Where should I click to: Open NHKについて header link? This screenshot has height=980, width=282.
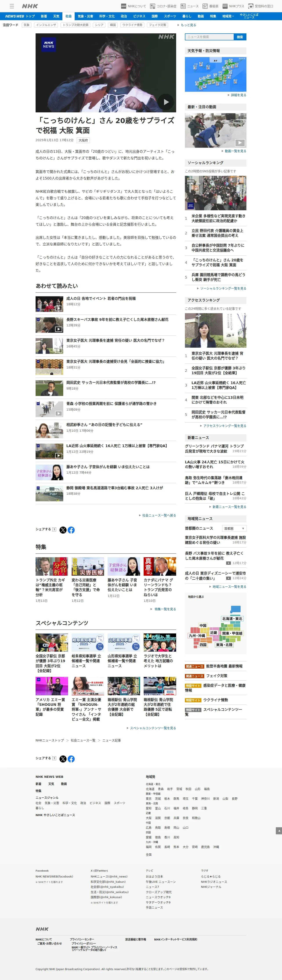tap(133, 6)
